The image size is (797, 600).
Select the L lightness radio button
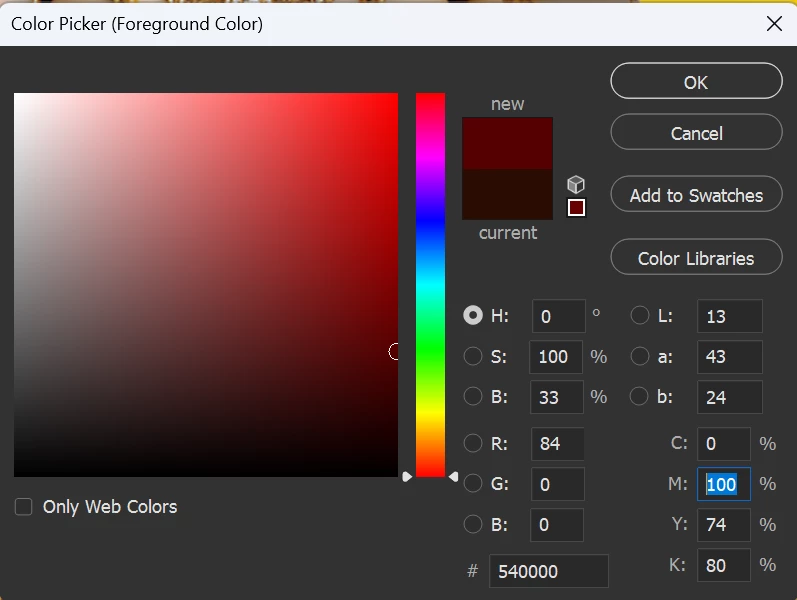pyautogui.click(x=639, y=315)
